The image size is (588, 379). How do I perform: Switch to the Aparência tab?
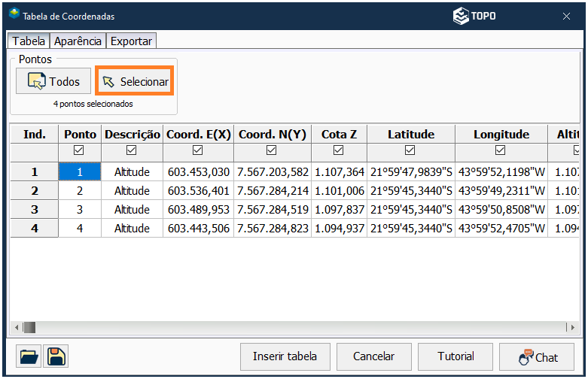[x=78, y=41]
